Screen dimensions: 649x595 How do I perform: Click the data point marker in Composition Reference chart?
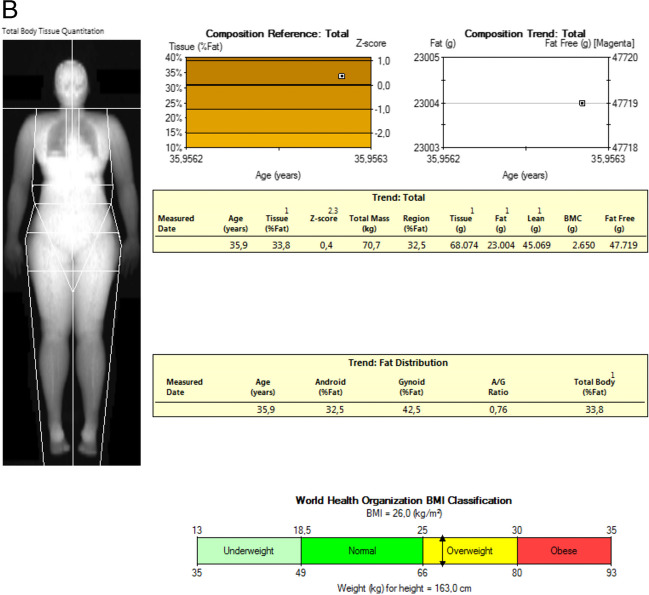pos(341,76)
